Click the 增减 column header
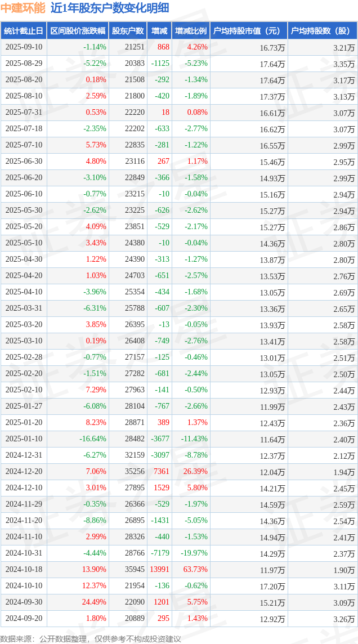The image size is (358, 644). coord(159,31)
